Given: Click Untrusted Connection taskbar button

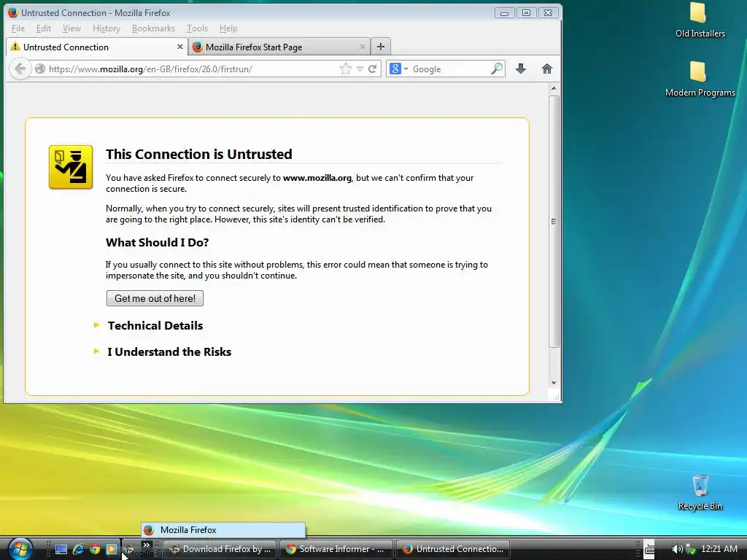Looking at the screenshot, I should [x=452, y=549].
